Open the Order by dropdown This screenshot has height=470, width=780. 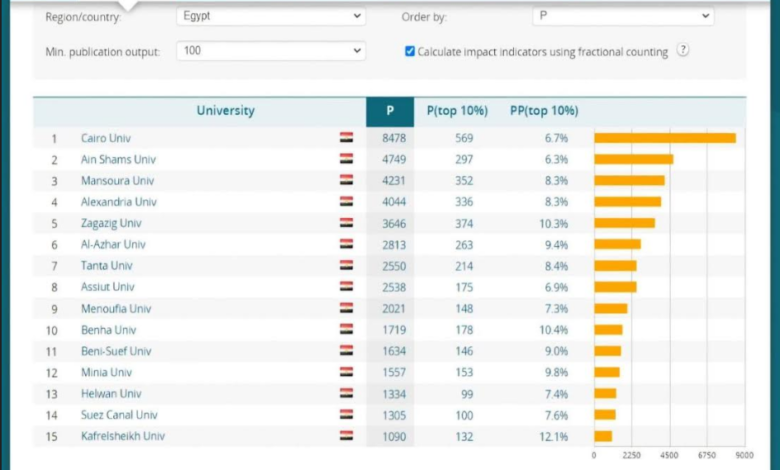tap(623, 16)
